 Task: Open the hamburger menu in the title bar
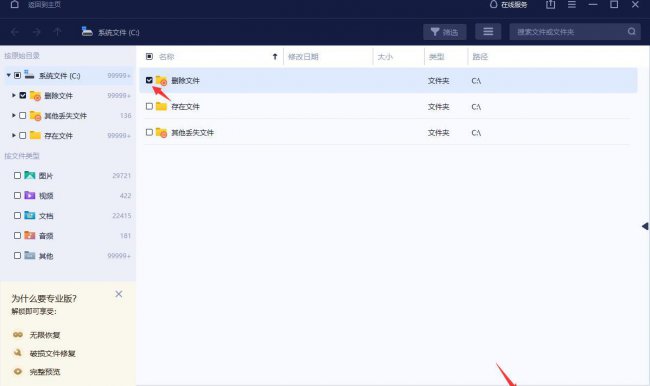(x=572, y=4)
